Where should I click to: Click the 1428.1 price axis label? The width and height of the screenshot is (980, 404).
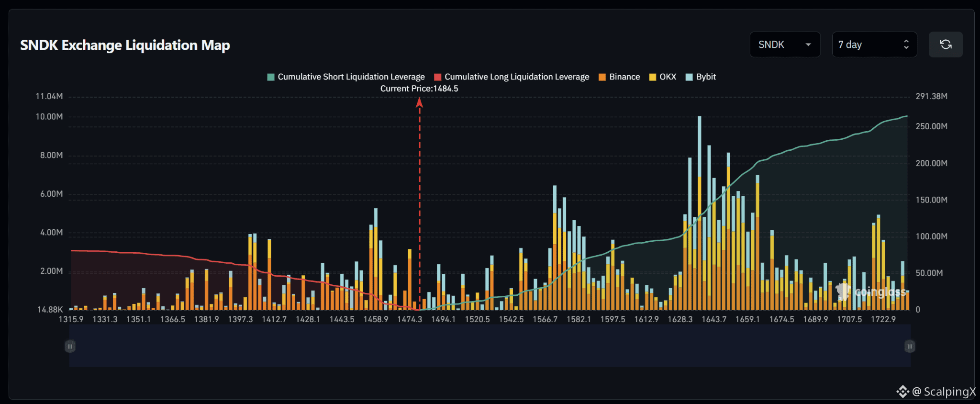click(308, 319)
